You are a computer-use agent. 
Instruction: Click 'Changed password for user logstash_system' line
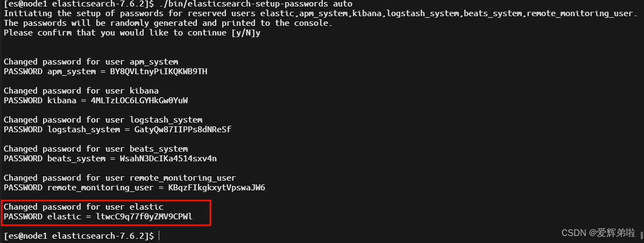[103, 120]
